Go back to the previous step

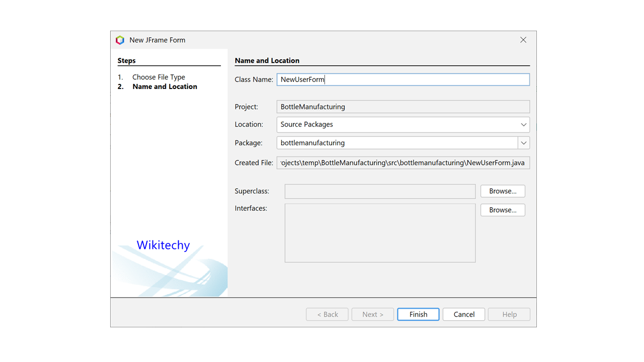coord(327,314)
